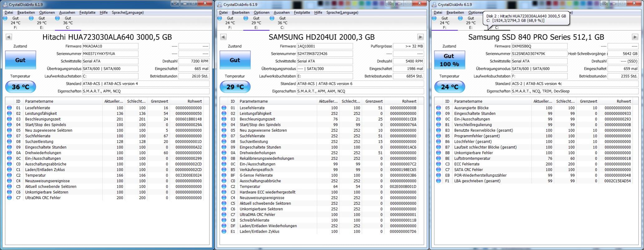Click status orb of Temperatur row, Hitachi window

click(9, 175)
